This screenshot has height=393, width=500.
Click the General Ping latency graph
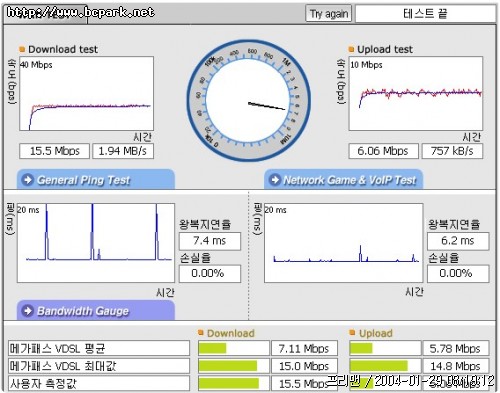tap(96, 243)
